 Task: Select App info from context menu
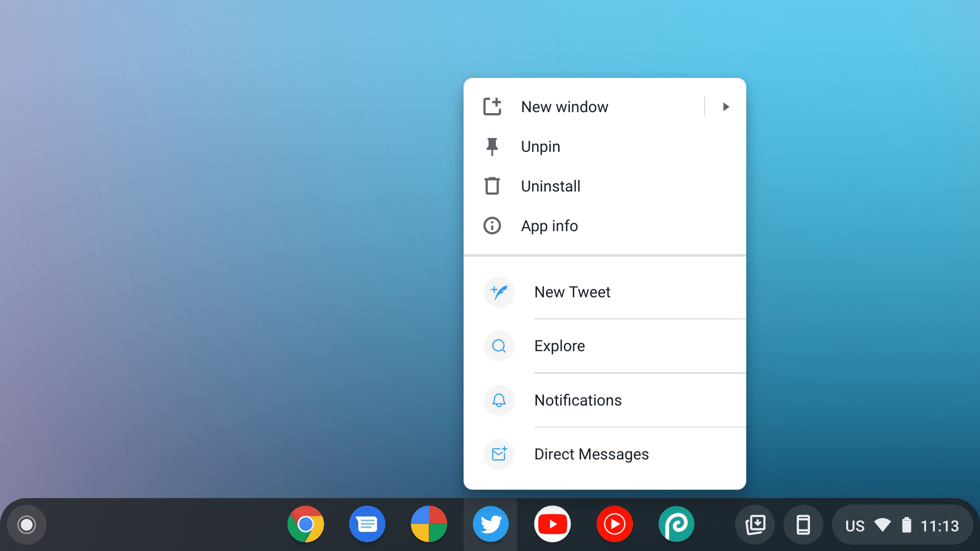point(549,225)
